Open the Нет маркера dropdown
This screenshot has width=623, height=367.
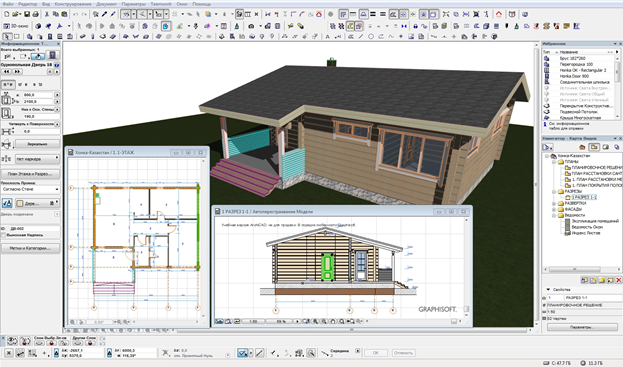tap(37, 158)
